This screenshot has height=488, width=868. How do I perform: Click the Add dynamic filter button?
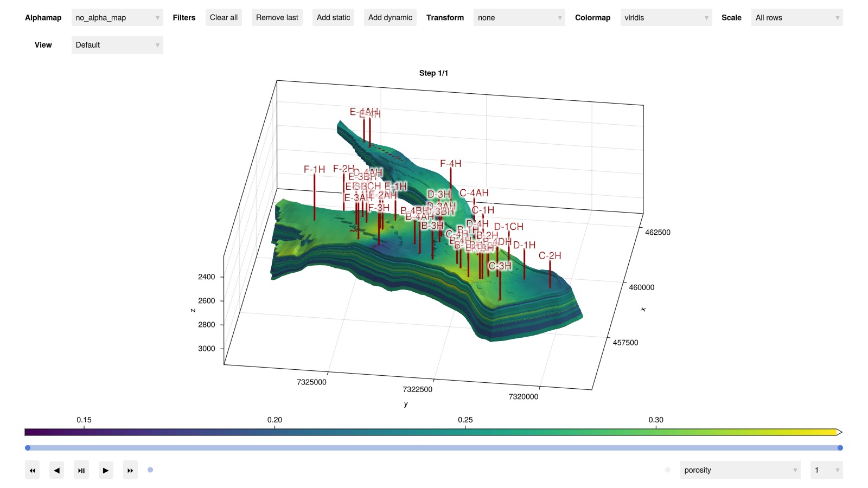pyautogui.click(x=390, y=18)
